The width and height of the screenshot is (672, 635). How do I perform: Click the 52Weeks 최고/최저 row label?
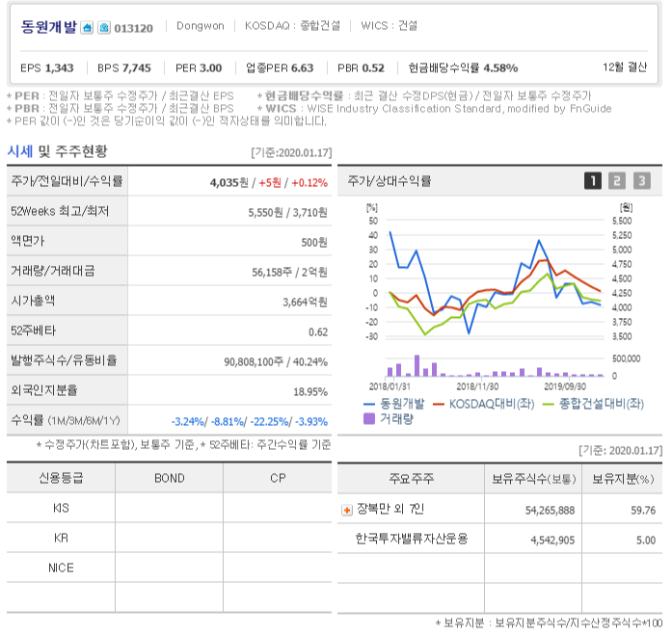[60, 211]
